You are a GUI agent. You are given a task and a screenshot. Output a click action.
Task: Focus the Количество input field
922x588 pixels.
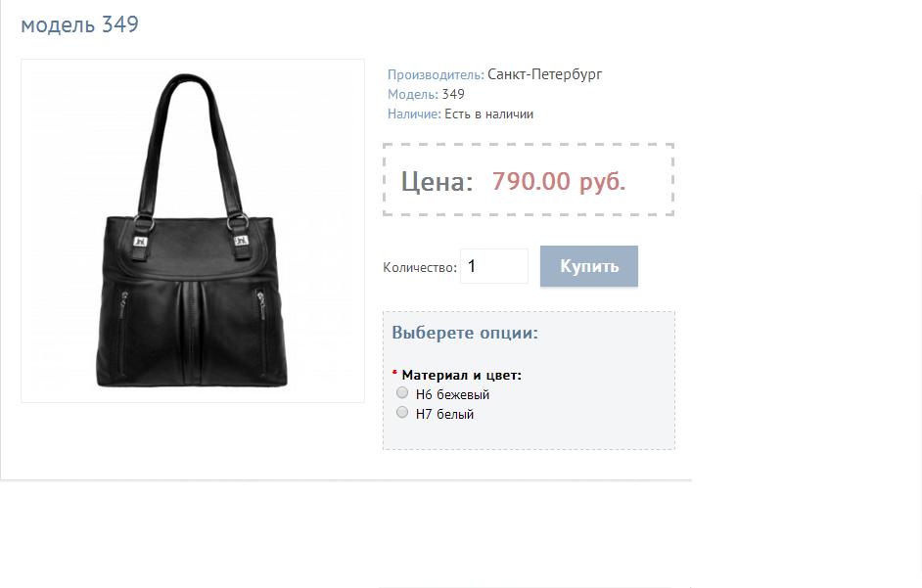pos(494,266)
